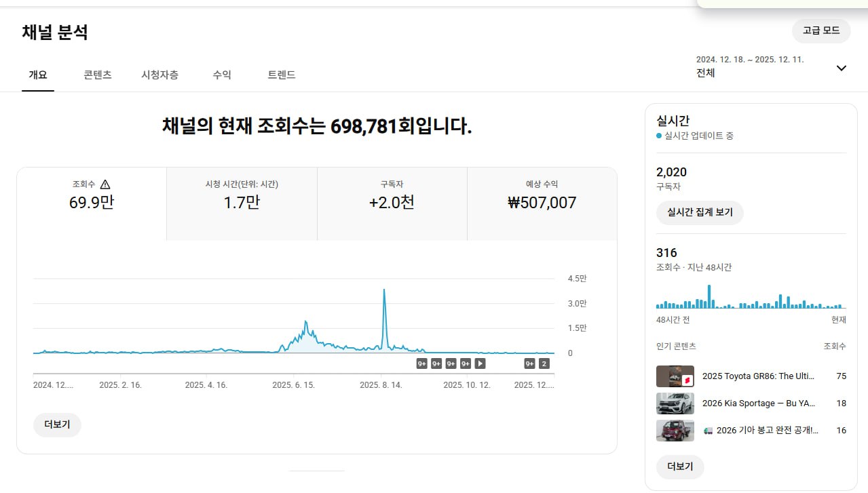Click the leftmost 9+ marker below the chart
The image size is (868, 493).
pyautogui.click(x=421, y=363)
